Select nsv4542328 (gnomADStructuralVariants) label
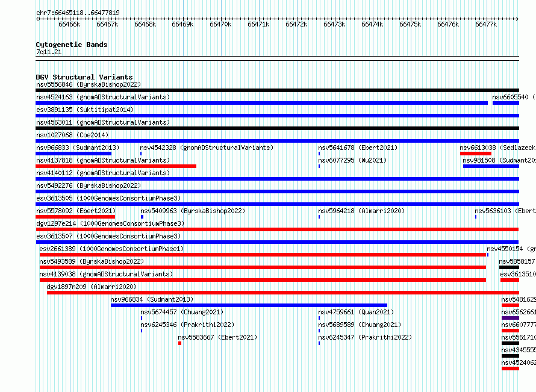This screenshot has height=392, width=536. click(207, 148)
